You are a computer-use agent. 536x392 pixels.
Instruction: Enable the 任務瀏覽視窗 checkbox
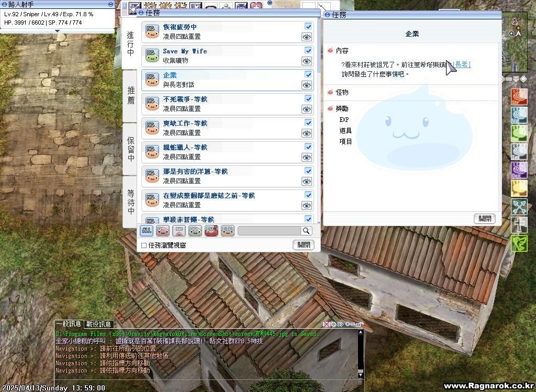click(144, 245)
